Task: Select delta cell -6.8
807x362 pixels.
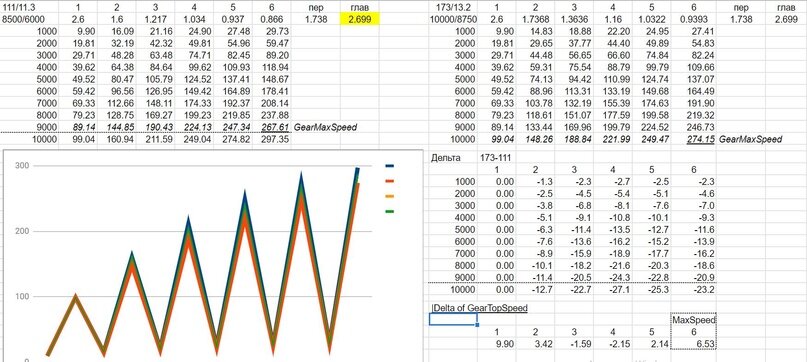Action: [x=574, y=205]
